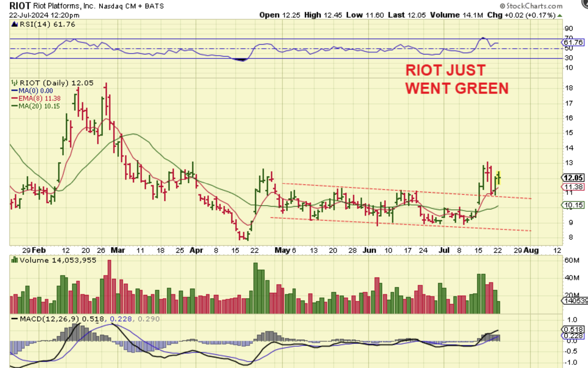This screenshot has height=368, width=588.
Task: Select the company name Riot Platforms, Inc.
Action: pos(64,6)
